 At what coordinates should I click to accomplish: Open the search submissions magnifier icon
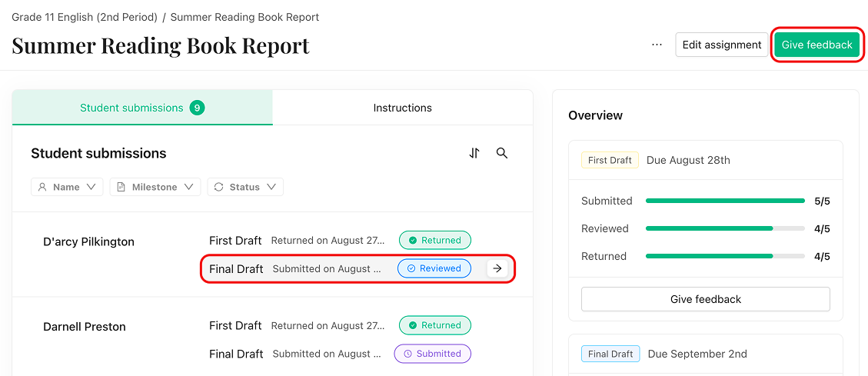(x=502, y=153)
